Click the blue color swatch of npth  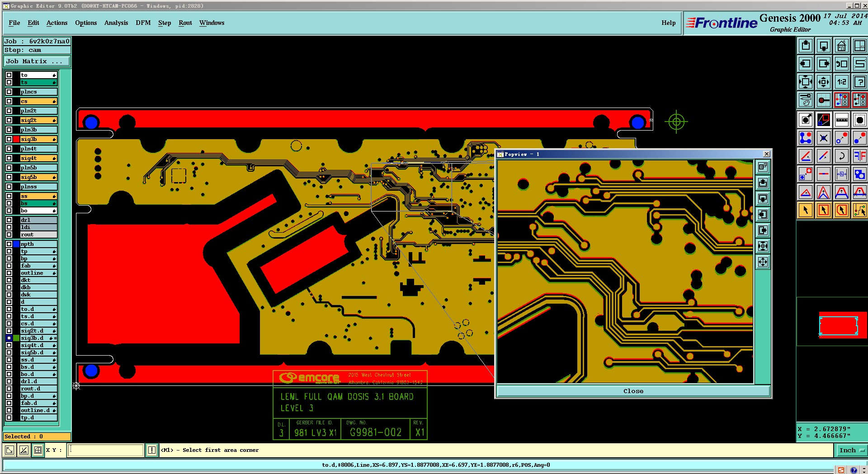(x=16, y=244)
